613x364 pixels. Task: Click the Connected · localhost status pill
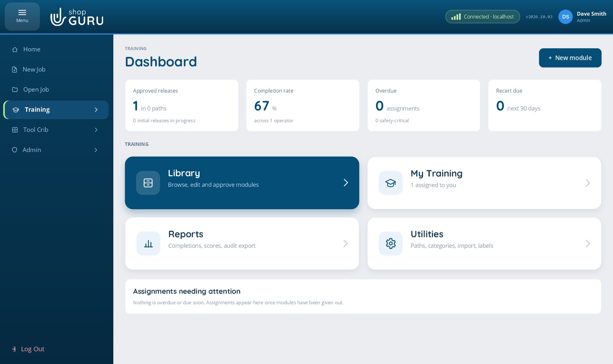click(482, 16)
